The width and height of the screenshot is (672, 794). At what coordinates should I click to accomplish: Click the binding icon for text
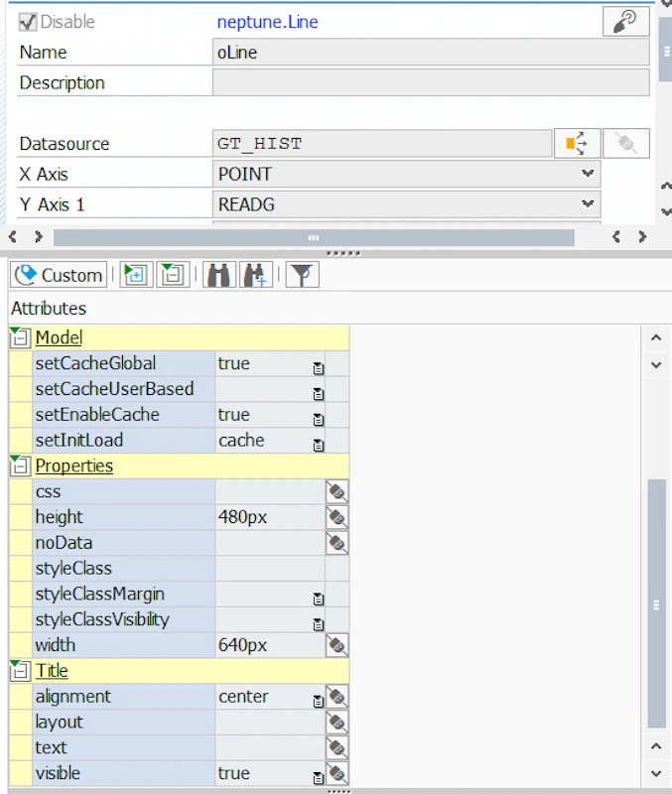pos(336,748)
